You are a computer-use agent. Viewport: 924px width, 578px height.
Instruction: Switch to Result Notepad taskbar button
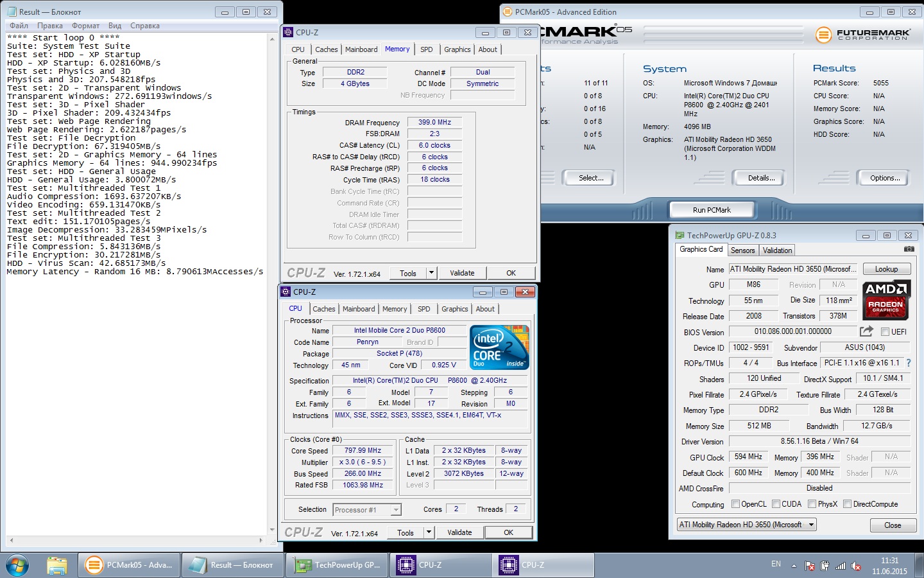(232, 565)
